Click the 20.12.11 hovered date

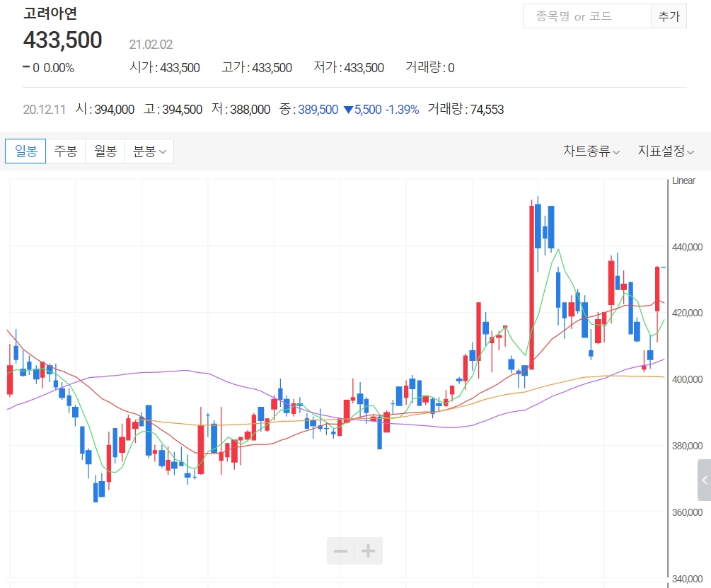pos(45,110)
